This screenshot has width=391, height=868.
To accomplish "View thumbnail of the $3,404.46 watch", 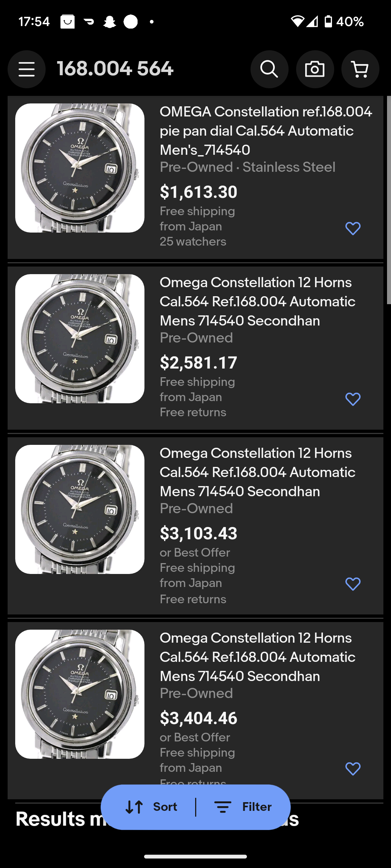I will [80, 694].
